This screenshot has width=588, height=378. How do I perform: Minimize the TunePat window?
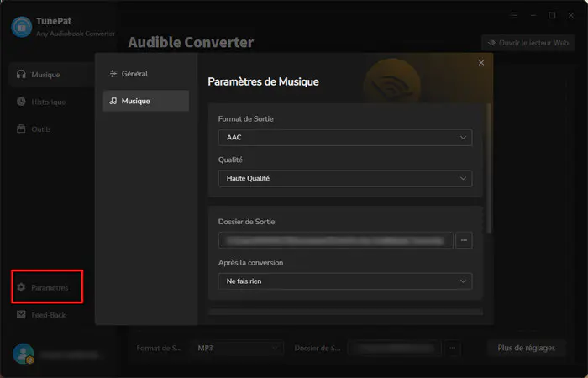533,16
